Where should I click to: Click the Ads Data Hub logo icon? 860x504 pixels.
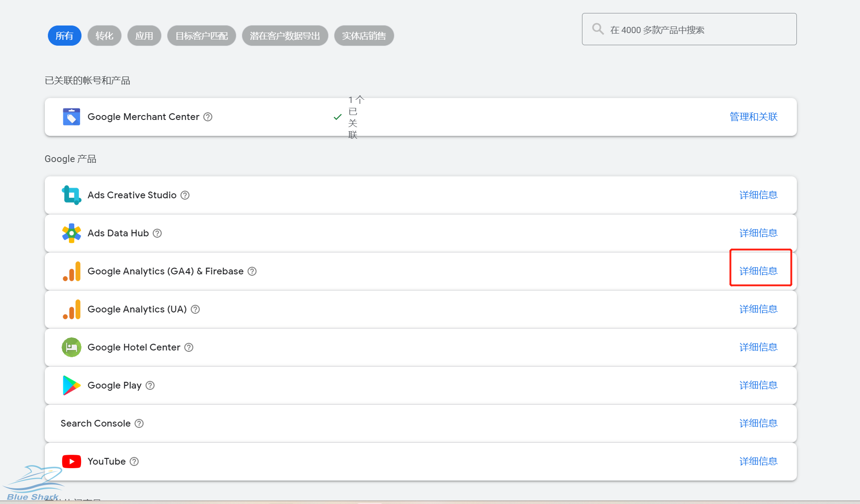pos(71,233)
